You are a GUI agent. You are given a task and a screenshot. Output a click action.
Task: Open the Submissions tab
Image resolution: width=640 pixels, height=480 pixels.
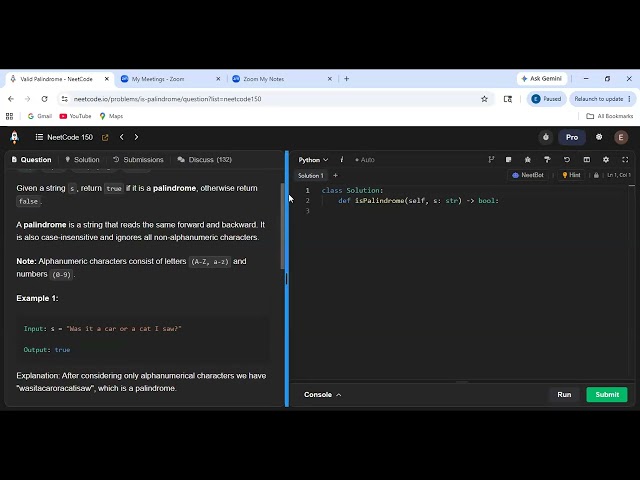138,160
